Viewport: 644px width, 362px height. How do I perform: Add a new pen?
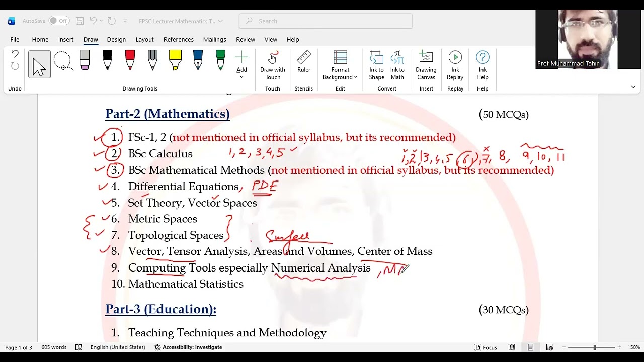click(x=242, y=65)
